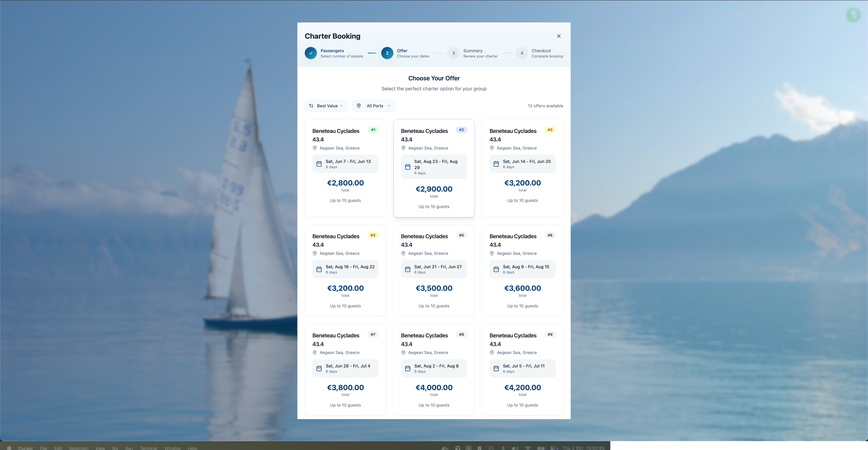Click the blue #2 rank badge
The image size is (868, 450).
tap(461, 130)
